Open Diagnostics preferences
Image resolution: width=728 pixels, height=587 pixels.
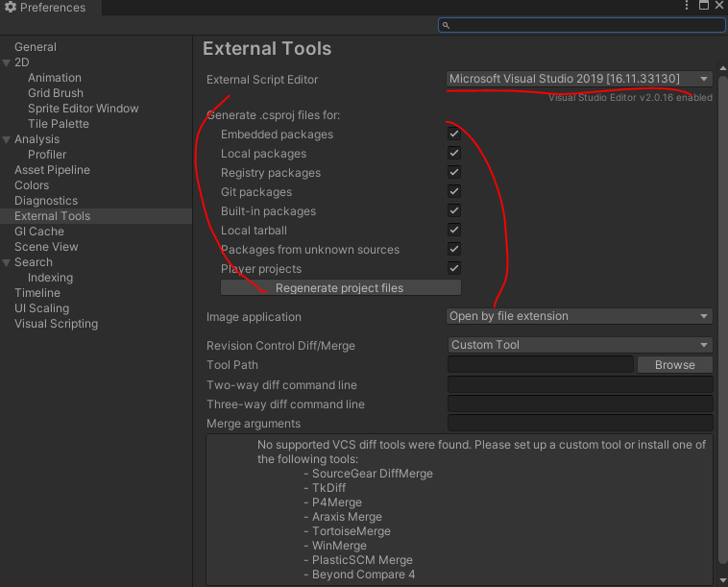[x=46, y=201]
